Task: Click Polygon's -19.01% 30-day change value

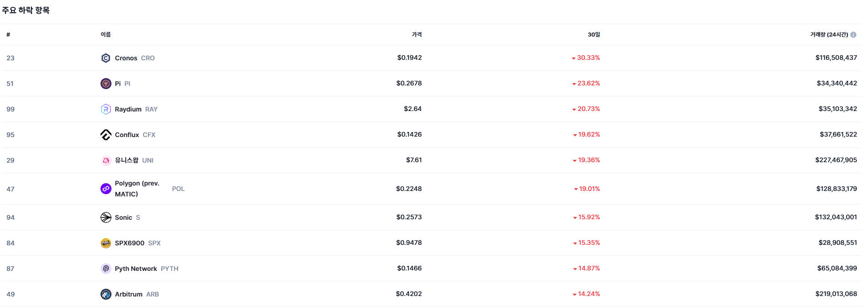Action: pos(589,189)
